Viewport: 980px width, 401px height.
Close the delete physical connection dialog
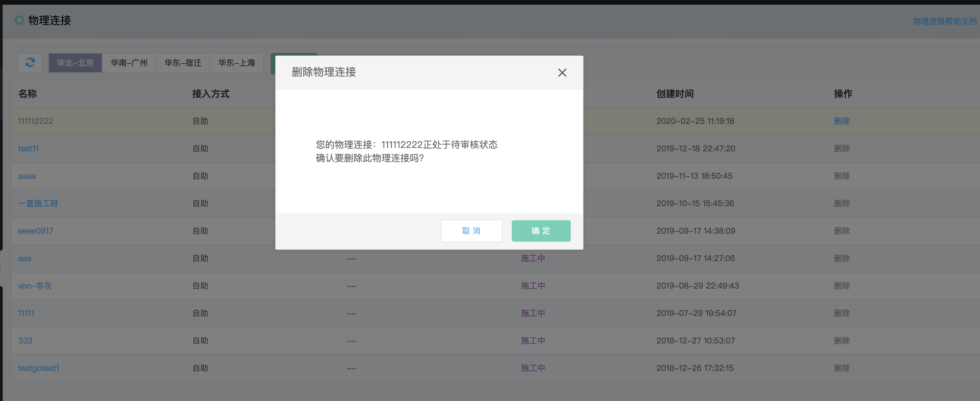coord(562,73)
